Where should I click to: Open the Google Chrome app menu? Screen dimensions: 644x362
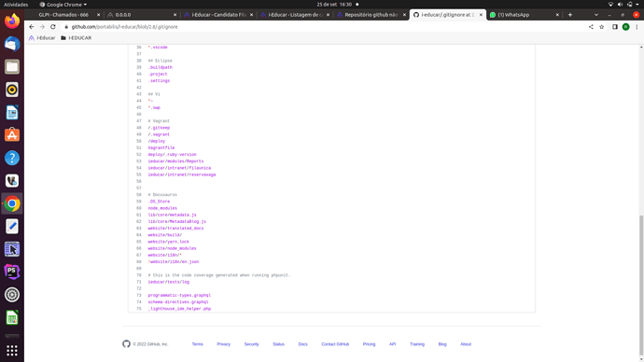(x=63, y=5)
